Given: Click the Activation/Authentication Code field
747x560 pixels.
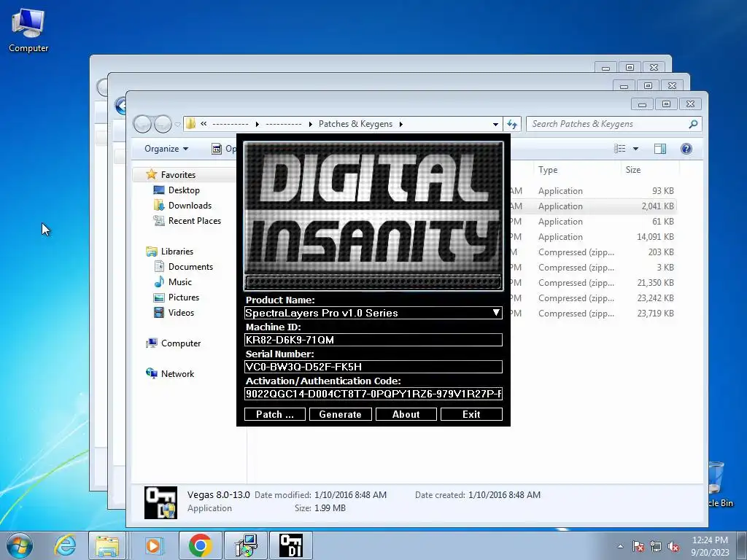Looking at the screenshot, I should [373, 394].
